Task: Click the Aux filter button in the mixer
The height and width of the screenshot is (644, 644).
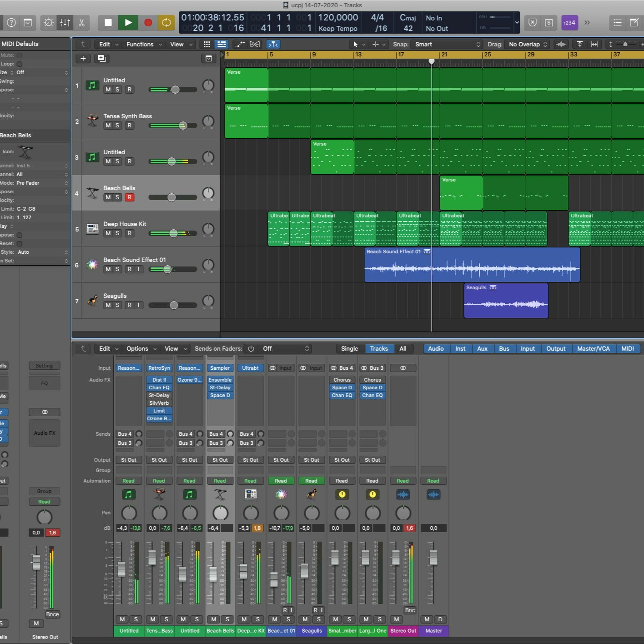Action: (482, 349)
